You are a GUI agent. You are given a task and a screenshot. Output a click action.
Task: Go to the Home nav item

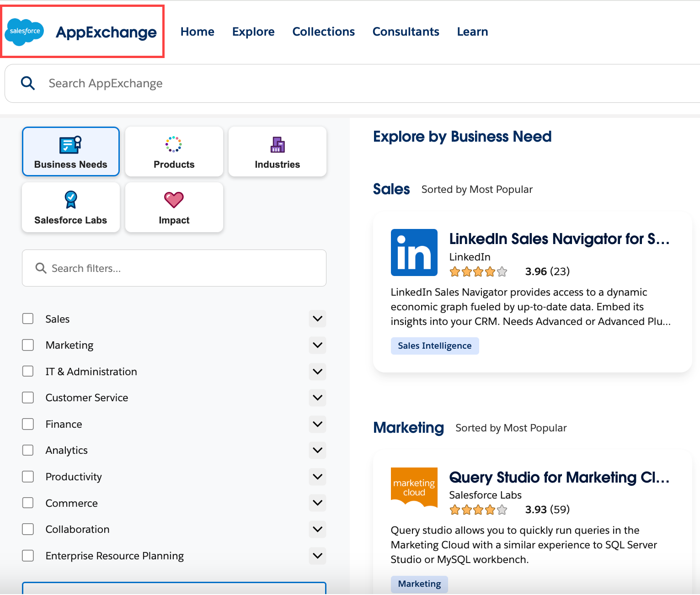point(198,32)
